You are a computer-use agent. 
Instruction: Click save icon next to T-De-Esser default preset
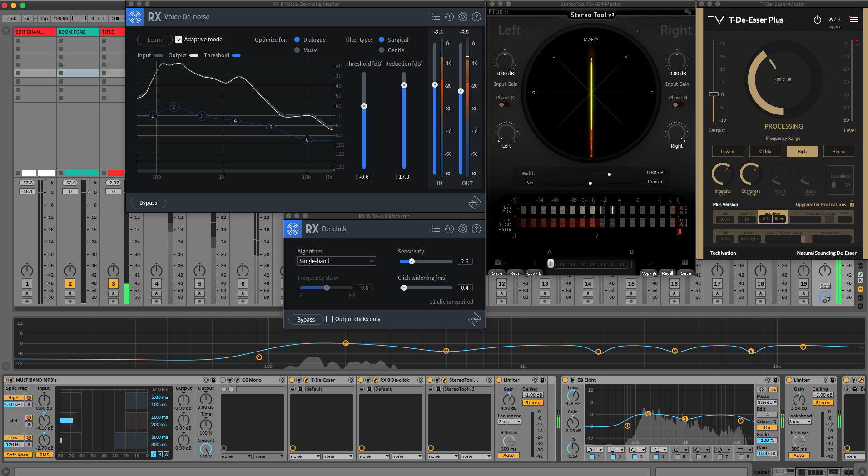point(300,389)
